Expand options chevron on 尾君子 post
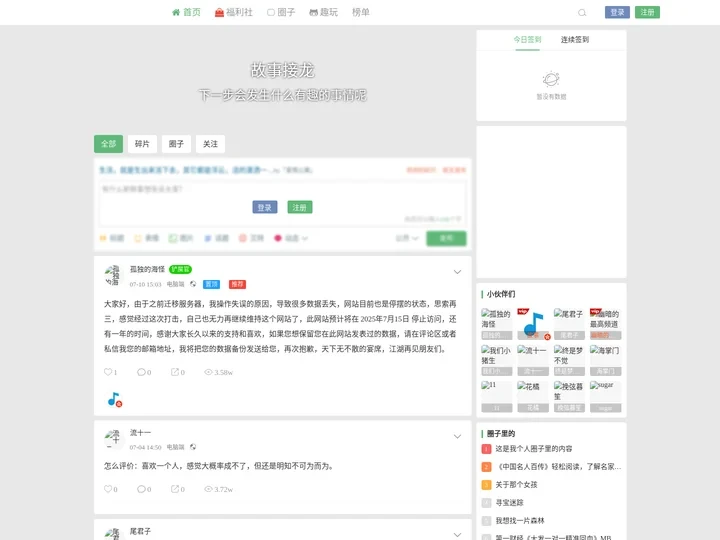Viewport: 720px width, 540px height. pyautogui.click(x=457, y=534)
